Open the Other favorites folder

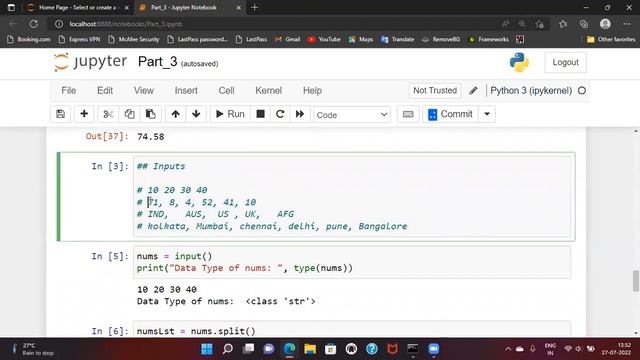pyautogui.click(x=611, y=39)
